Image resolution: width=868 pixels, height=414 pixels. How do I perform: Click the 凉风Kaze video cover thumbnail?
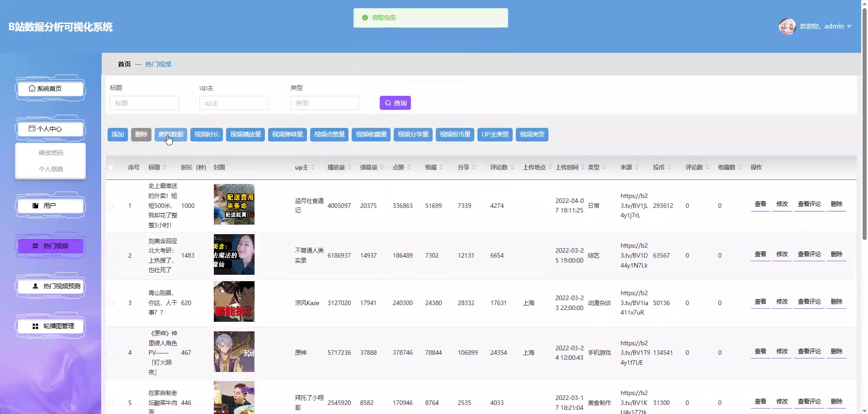pos(234,301)
